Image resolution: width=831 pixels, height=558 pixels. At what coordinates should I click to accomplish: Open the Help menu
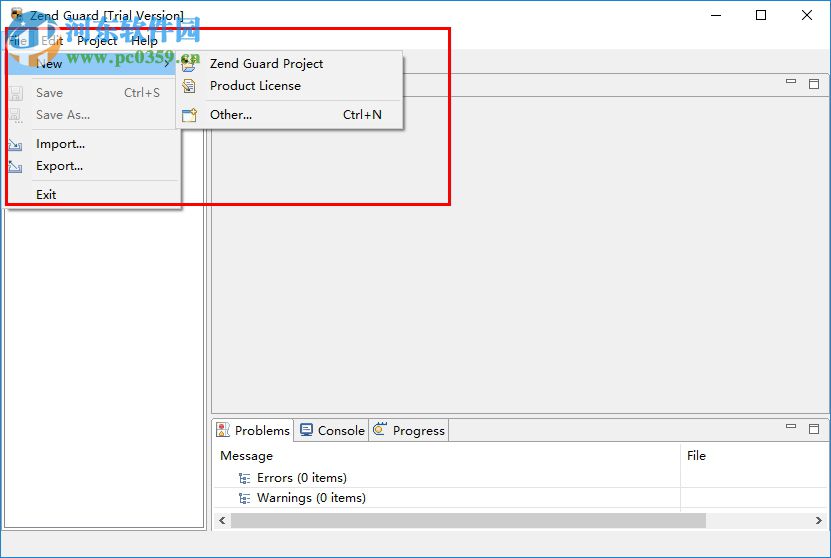(144, 41)
